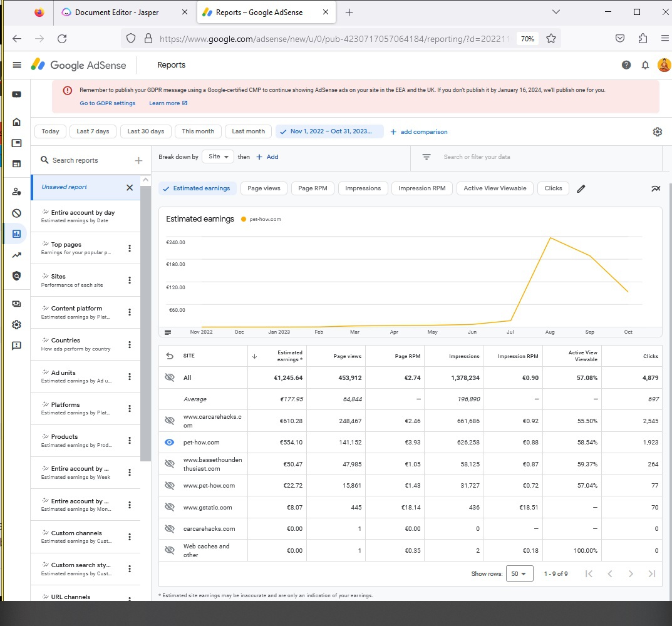Open the Optimization trend-line sidebar icon
Image resolution: width=672 pixels, height=626 pixels.
coord(16,255)
